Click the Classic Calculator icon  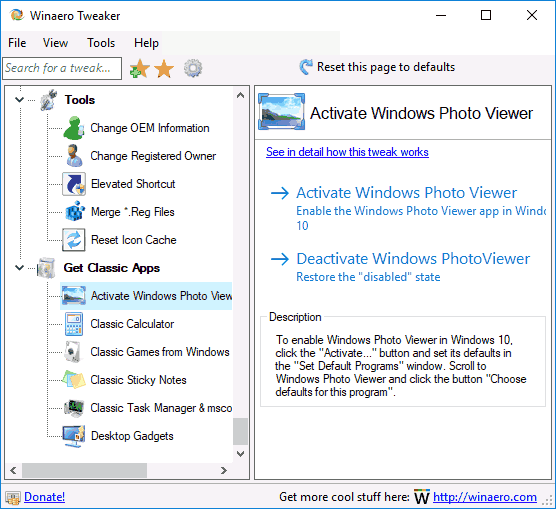click(x=74, y=324)
